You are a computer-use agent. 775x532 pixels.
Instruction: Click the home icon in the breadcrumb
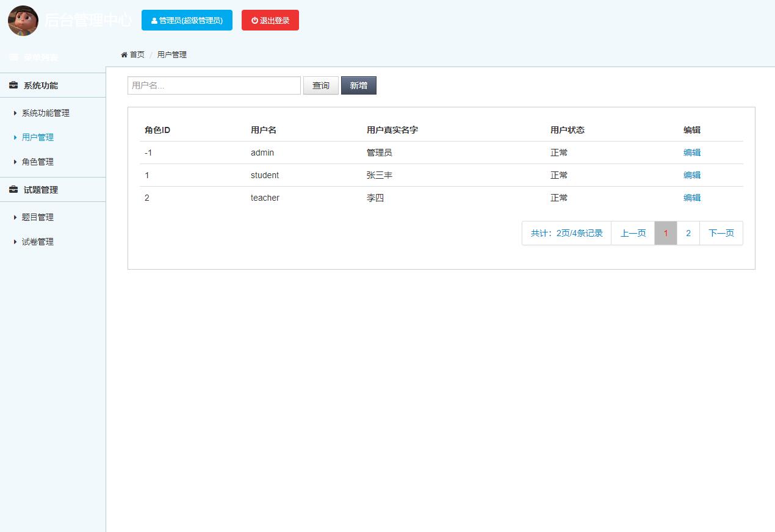click(123, 54)
